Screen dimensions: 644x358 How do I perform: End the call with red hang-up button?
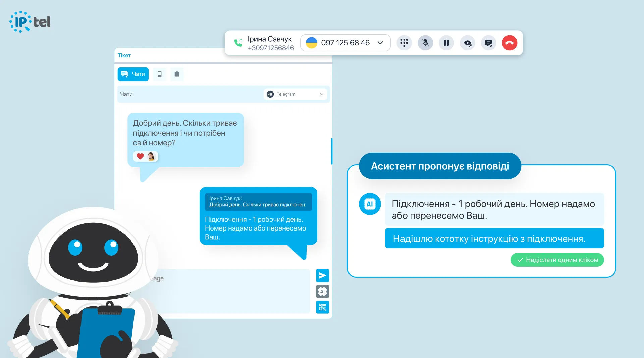[x=509, y=43]
